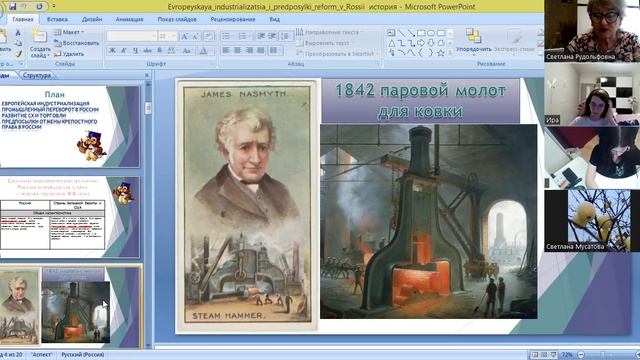The height and width of the screenshot is (360, 640).
Task: Switch to slide sorter view icon
Action: coord(544,355)
